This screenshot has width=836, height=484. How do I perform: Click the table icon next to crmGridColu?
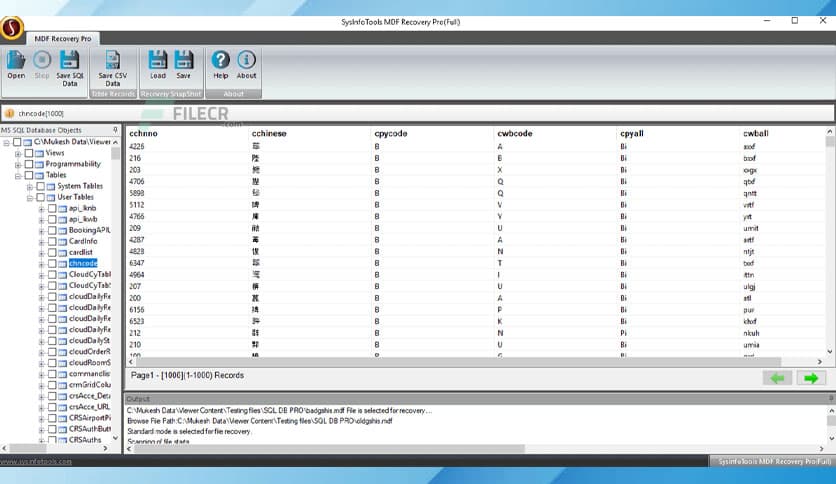[x=63, y=385]
